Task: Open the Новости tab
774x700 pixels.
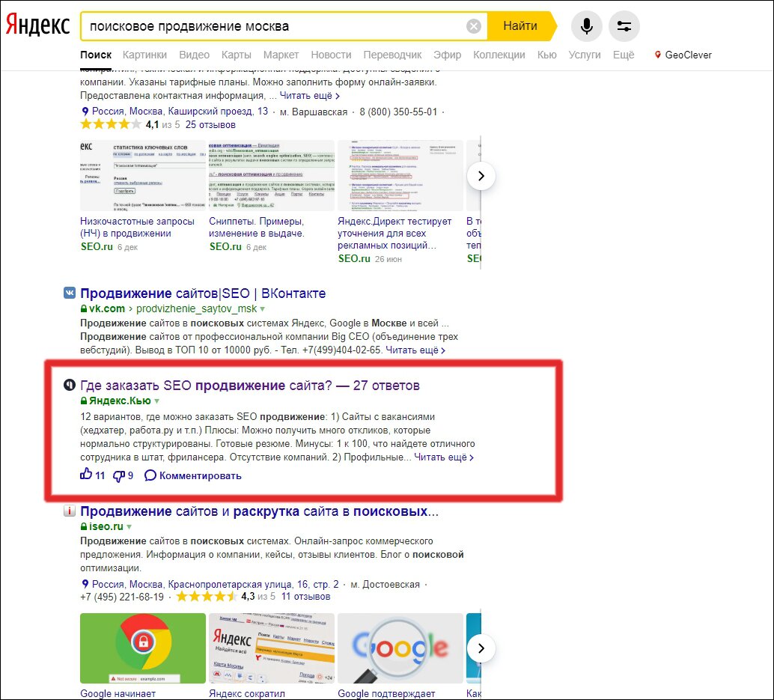Action: click(331, 55)
